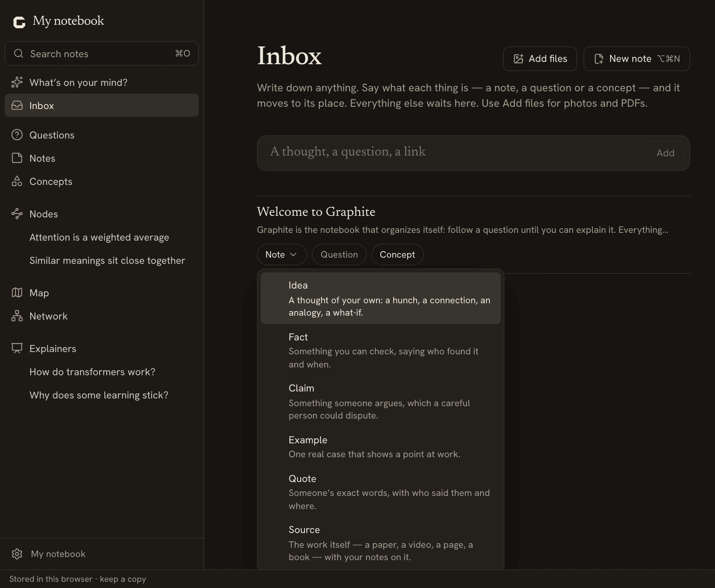Click the Graphite logo icon
Image resolution: width=715 pixels, height=588 pixels.
tap(19, 22)
